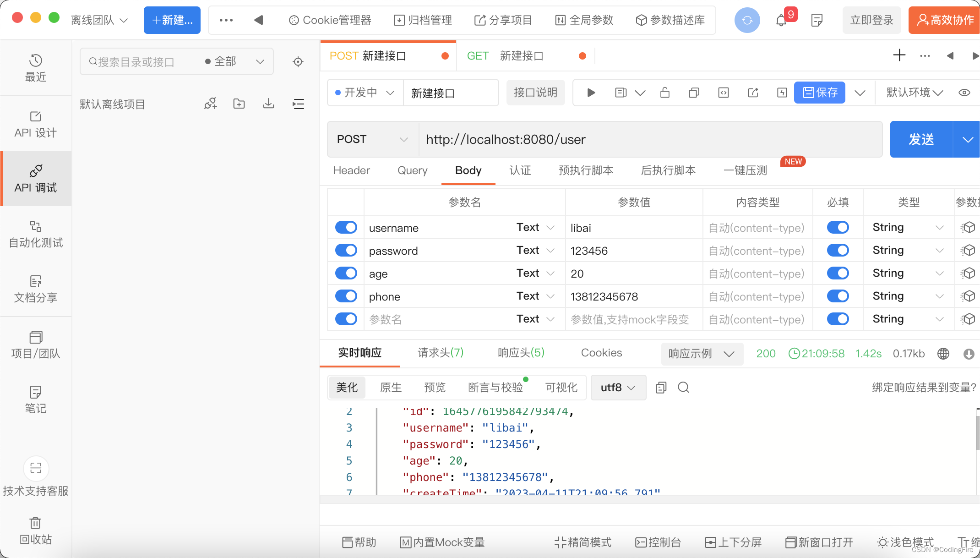Open the utf8 encoding dropdown
This screenshot has width=980, height=558.
[618, 388]
